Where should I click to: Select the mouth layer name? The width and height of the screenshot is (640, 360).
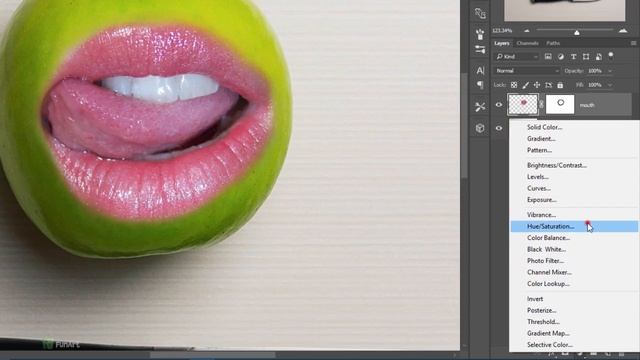click(x=587, y=105)
